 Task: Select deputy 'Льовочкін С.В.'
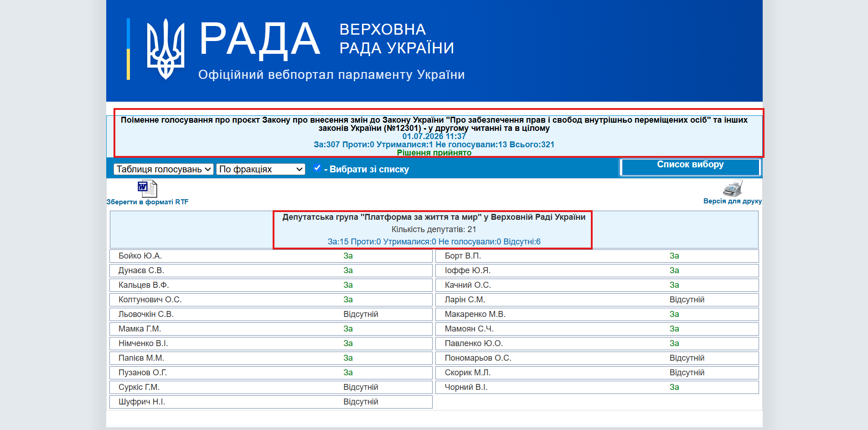pyautogui.click(x=146, y=314)
